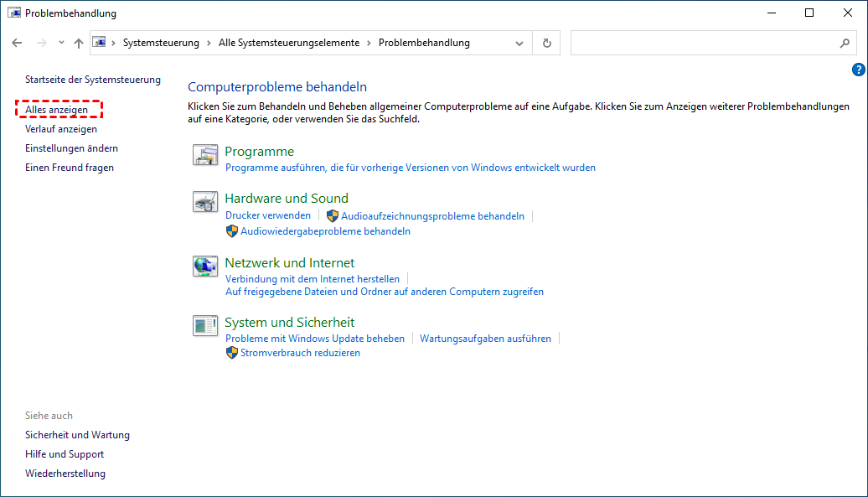Screen dimensions: 868x497
Task: Open help via the blue question mark
Action: click(858, 70)
